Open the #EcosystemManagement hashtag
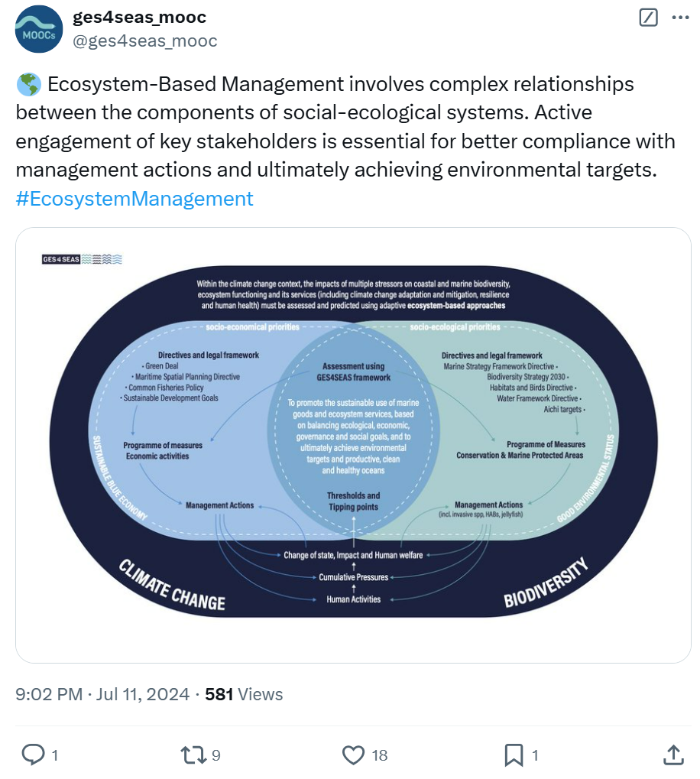 tap(134, 199)
